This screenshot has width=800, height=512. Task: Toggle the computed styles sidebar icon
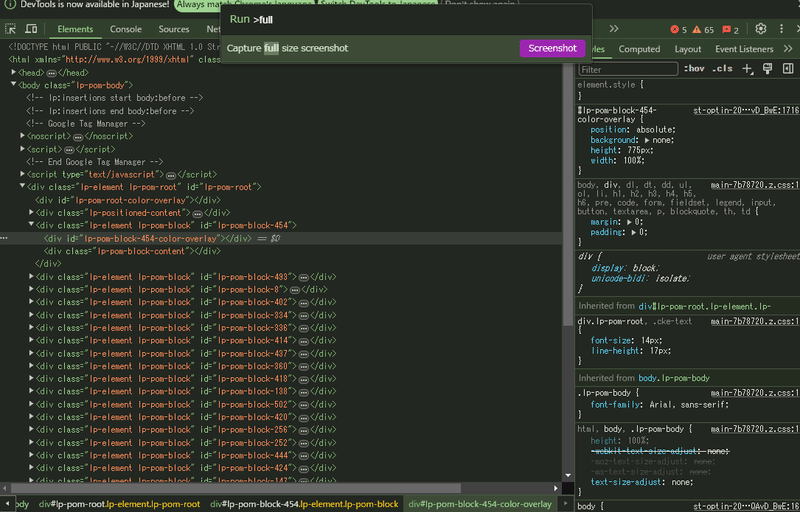(788, 69)
